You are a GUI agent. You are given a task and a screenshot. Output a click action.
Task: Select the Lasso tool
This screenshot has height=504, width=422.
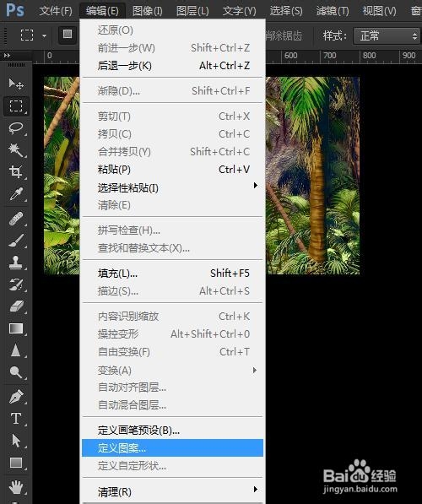coord(16,128)
